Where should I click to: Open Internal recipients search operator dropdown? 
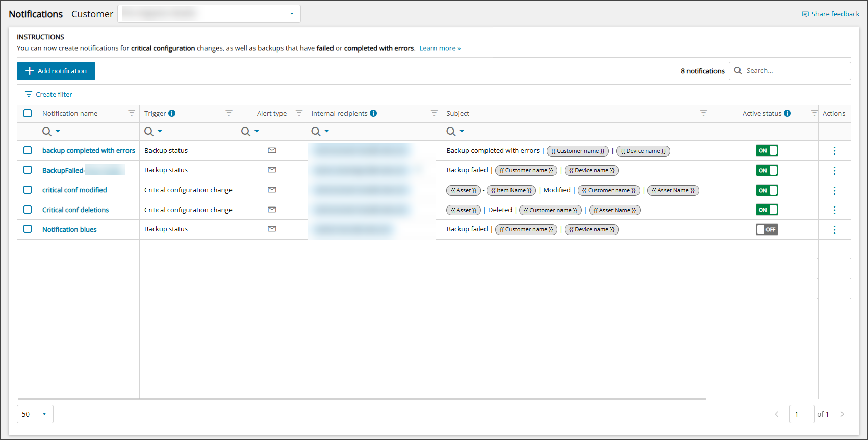(x=327, y=131)
